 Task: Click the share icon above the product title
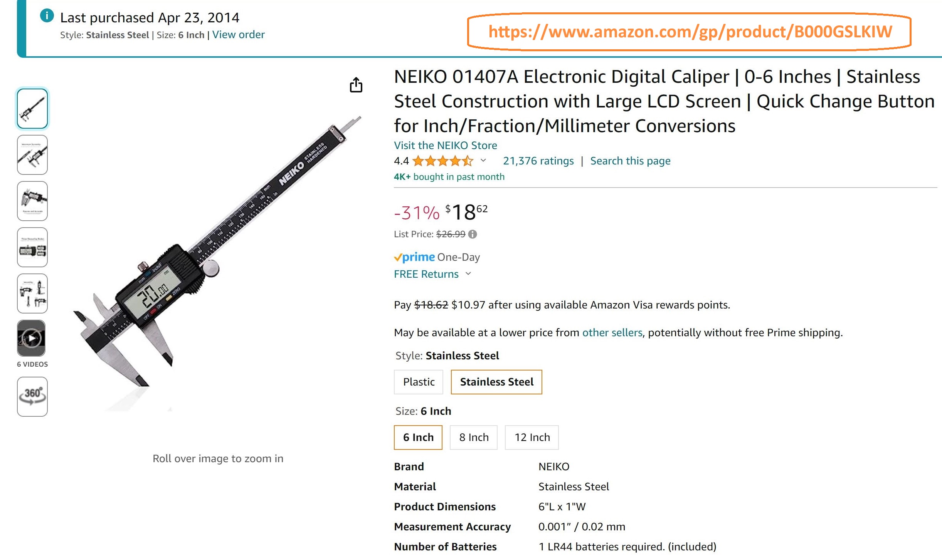(x=357, y=85)
